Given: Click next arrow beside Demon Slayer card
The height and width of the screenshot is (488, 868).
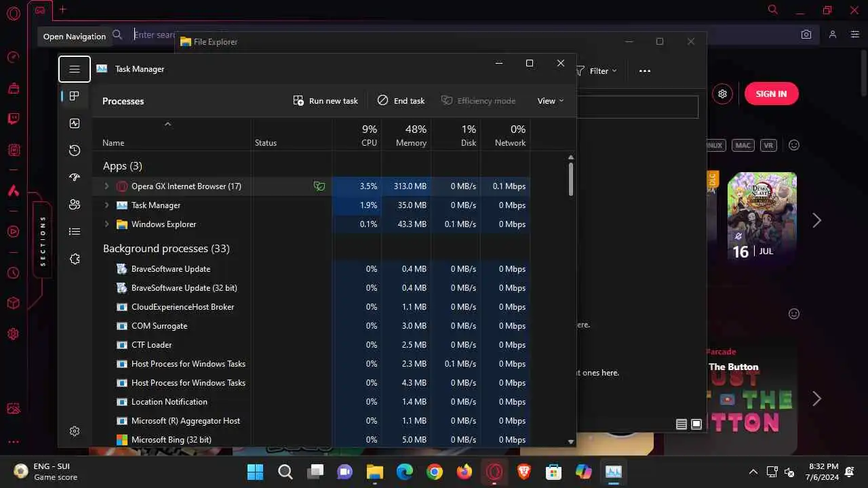Looking at the screenshot, I should (x=817, y=220).
